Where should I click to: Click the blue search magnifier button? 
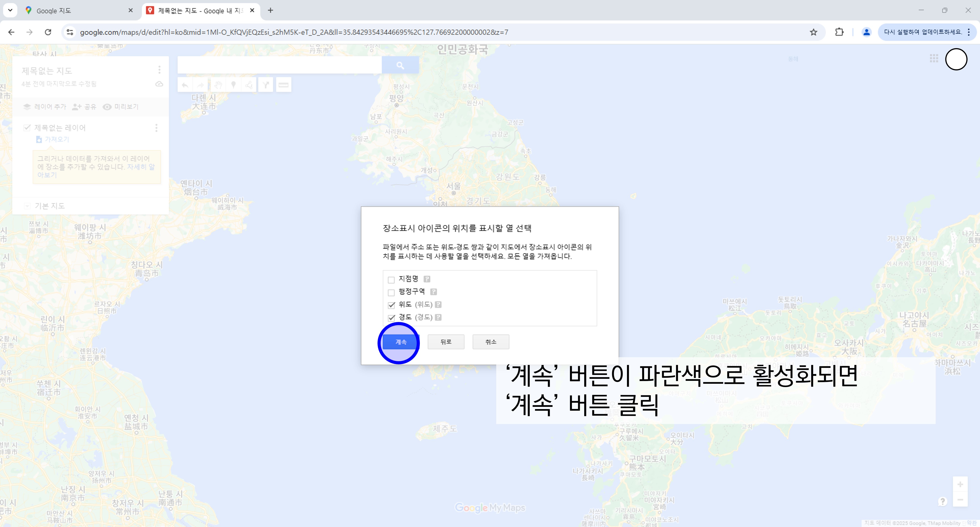click(x=400, y=66)
